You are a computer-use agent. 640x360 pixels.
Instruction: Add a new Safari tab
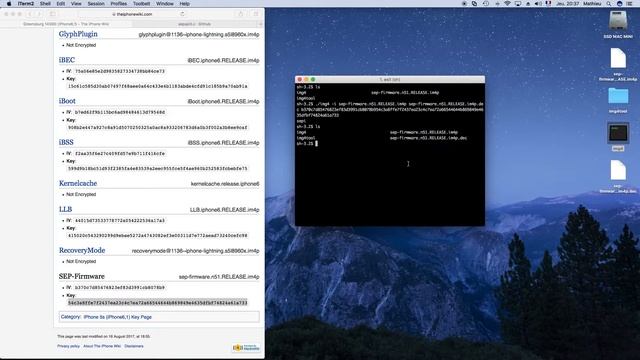260,24
